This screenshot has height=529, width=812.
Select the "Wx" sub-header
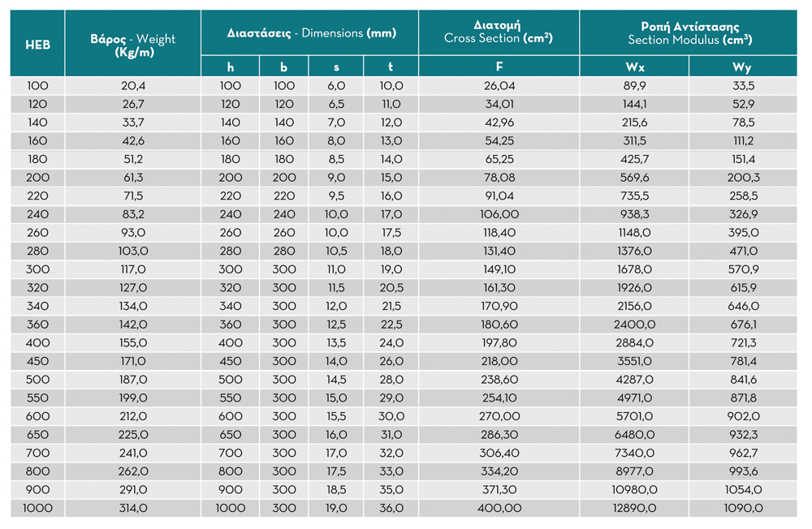click(x=634, y=67)
